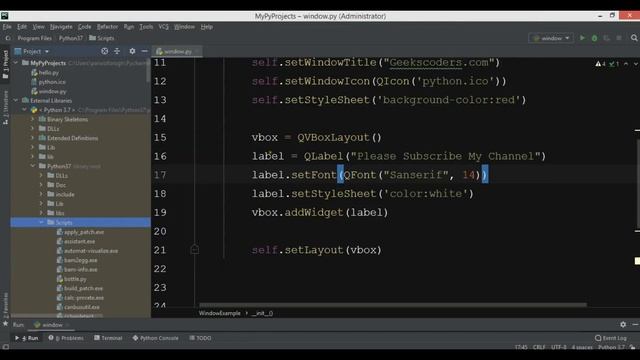Click the Run tool window button

(x=27, y=338)
